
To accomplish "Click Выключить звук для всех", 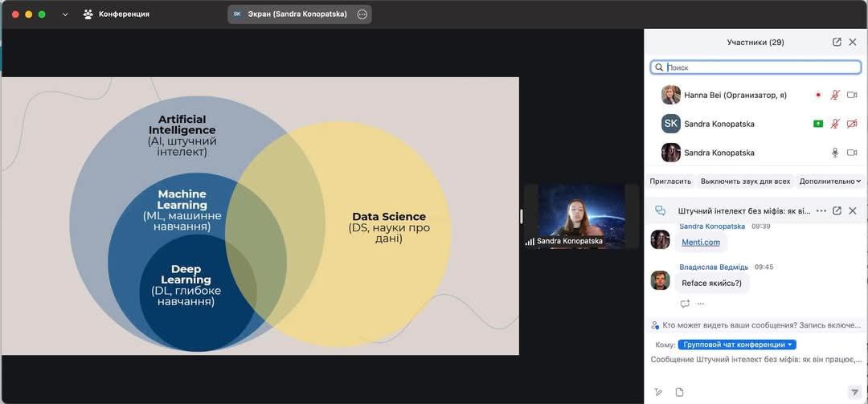I will coord(745,181).
